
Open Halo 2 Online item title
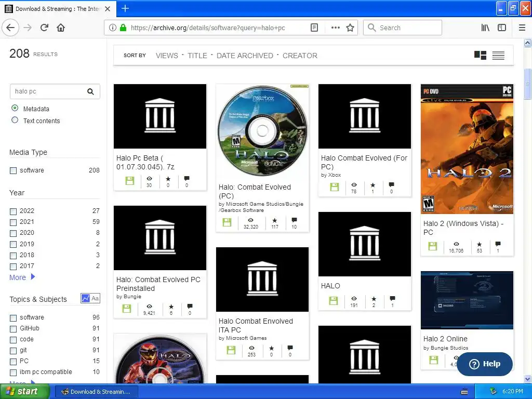445,339
